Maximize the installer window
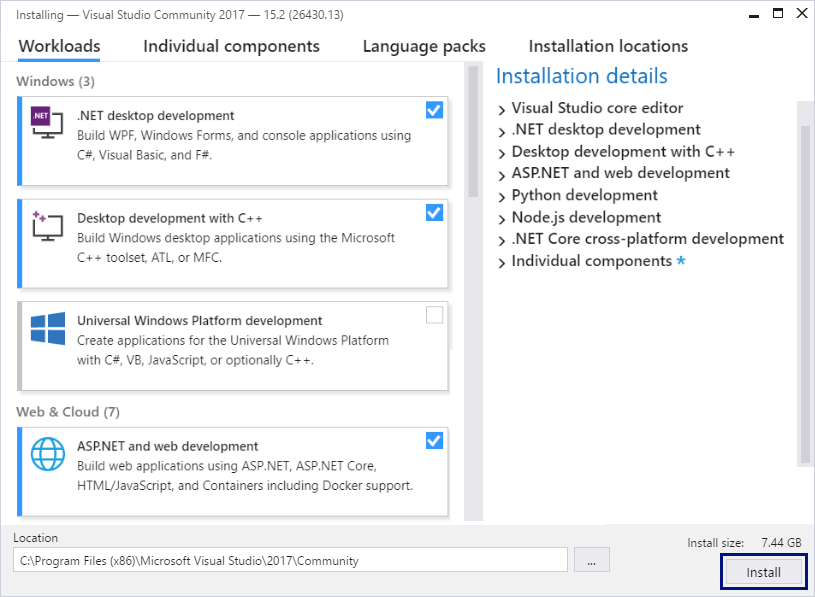This screenshot has height=597, width=815. 778,14
